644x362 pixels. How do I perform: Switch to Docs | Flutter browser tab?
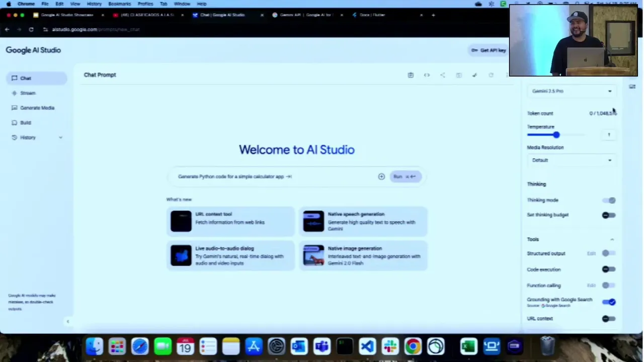(x=386, y=15)
